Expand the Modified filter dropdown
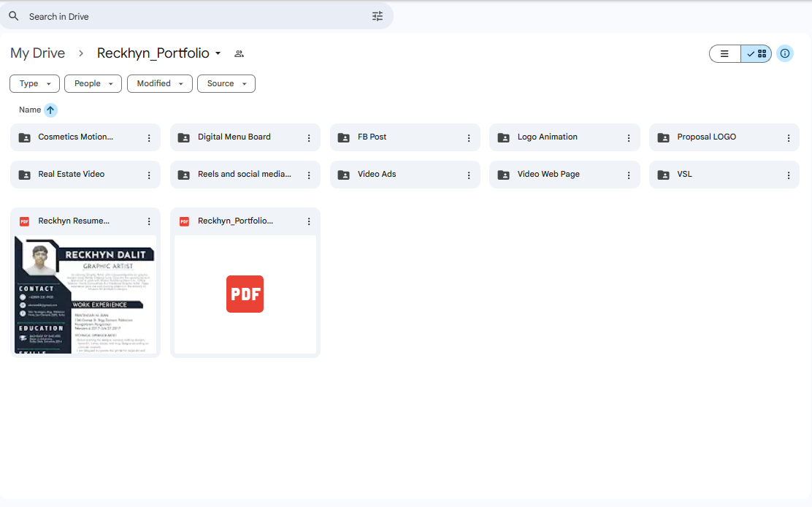Viewport: 812px width, 507px height. pos(159,83)
